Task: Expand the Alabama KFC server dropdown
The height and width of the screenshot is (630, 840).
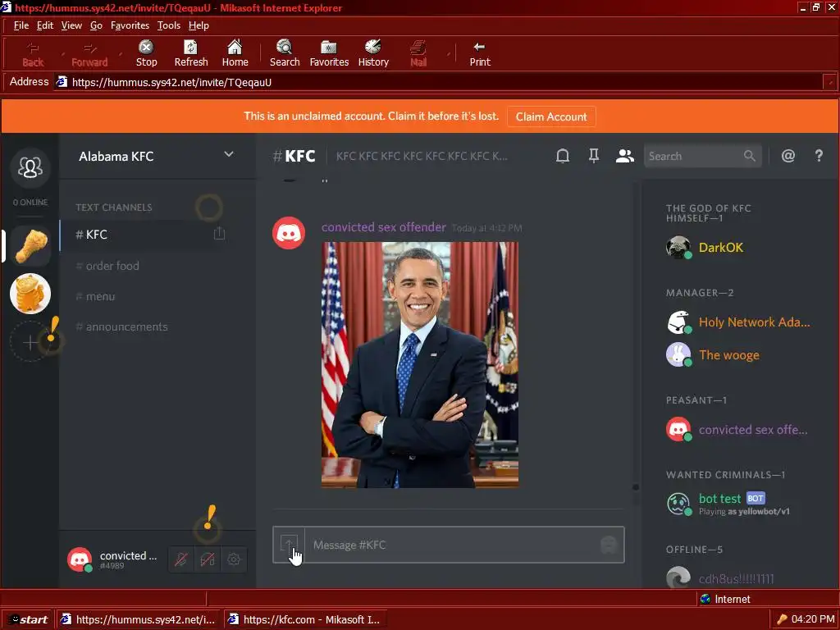Action: (229, 154)
